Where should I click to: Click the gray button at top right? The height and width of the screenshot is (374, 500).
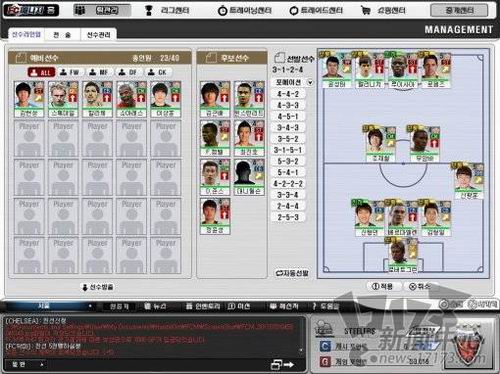(x=459, y=11)
